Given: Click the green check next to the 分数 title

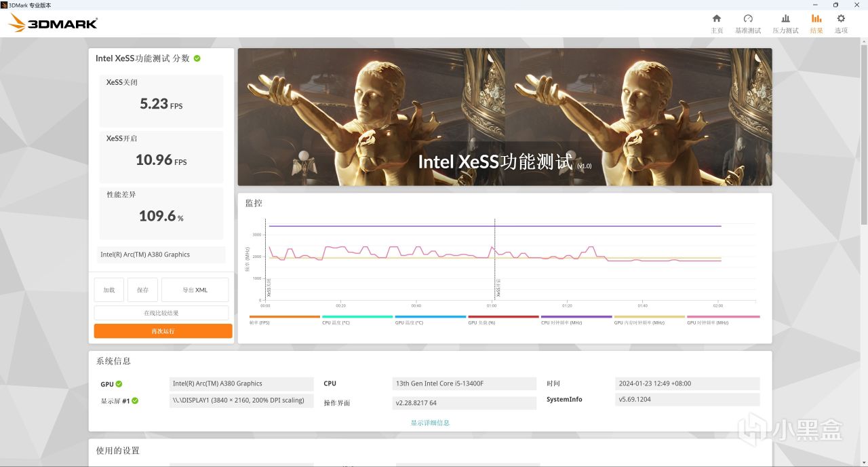Looking at the screenshot, I should point(197,58).
